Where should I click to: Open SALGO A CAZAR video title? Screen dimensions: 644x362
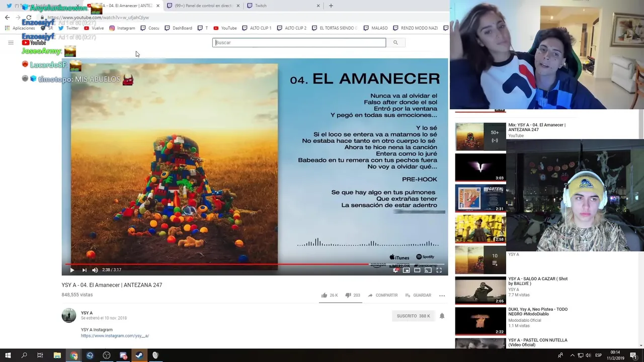tap(538, 281)
